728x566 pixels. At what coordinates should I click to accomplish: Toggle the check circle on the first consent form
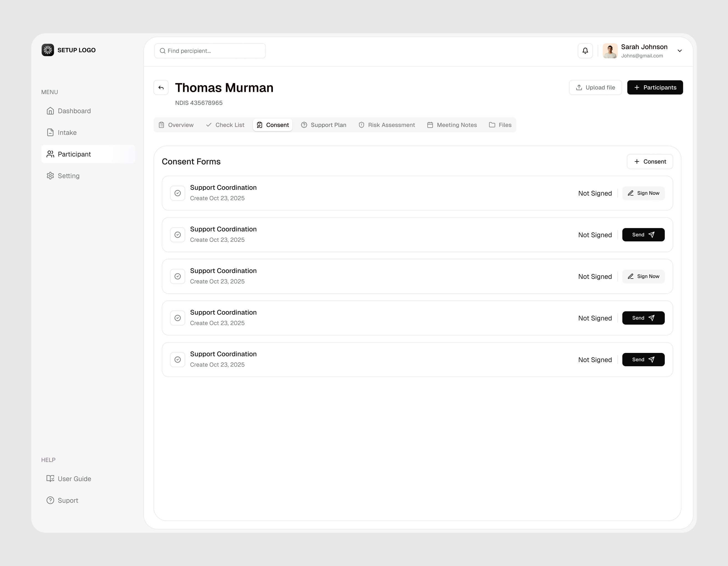(x=178, y=193)
